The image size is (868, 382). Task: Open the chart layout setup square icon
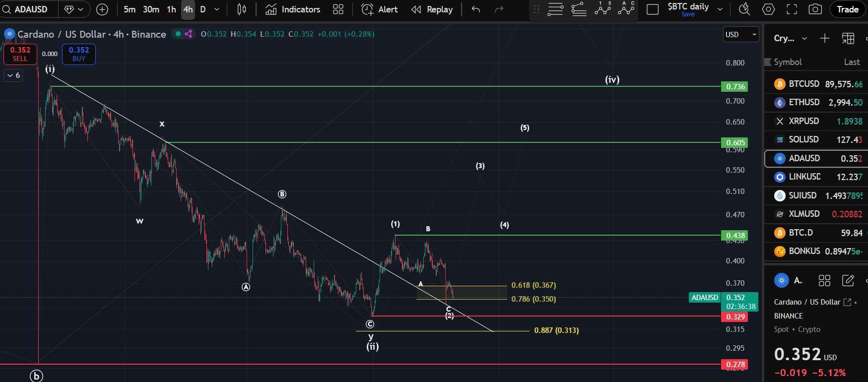tap(653, 9)
